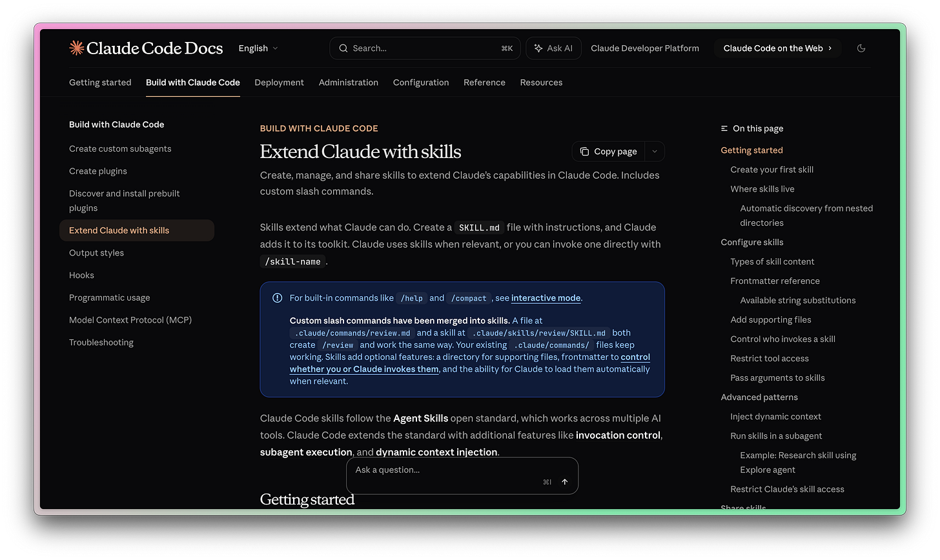The image size is (940, 560).
Task: Click the copy page clipboard icon
Action: pos(584,152)
